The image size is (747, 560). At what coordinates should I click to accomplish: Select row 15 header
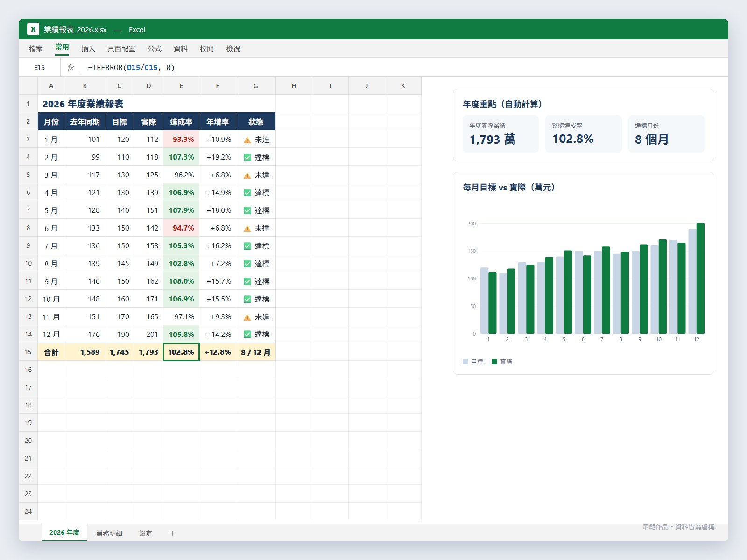tap(28, 352)
